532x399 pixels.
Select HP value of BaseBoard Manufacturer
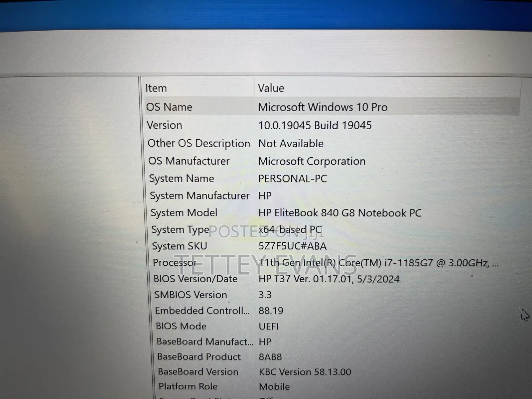point(265,341)
